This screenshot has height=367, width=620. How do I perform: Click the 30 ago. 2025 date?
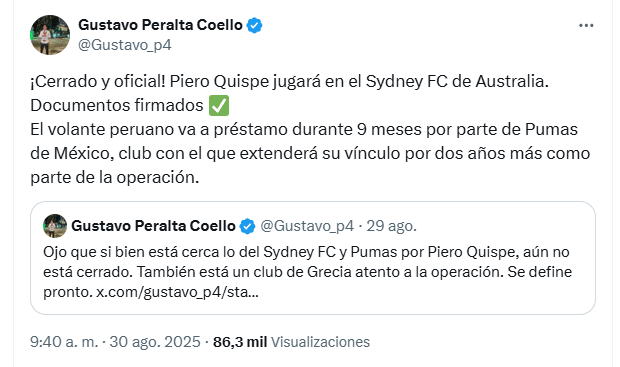point(155,342)
